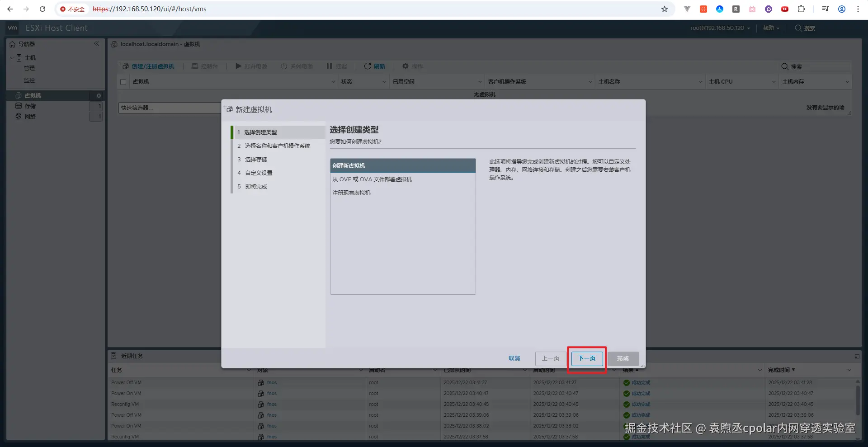The width and height of the screenshot is (868, 447).
Task: Collapse the 主机 host tree node
Action: [x=12, y=58]
